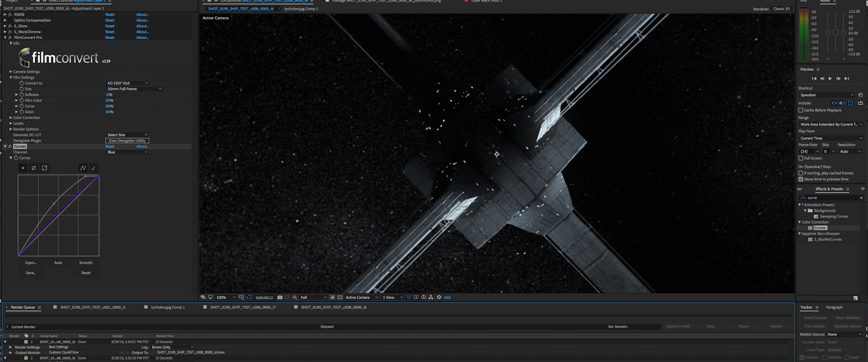Click Save... button under Curves graph
Image resolution: width=868 pixels, height=362 pixels.
pyautogui.click(x=31, y=273)
